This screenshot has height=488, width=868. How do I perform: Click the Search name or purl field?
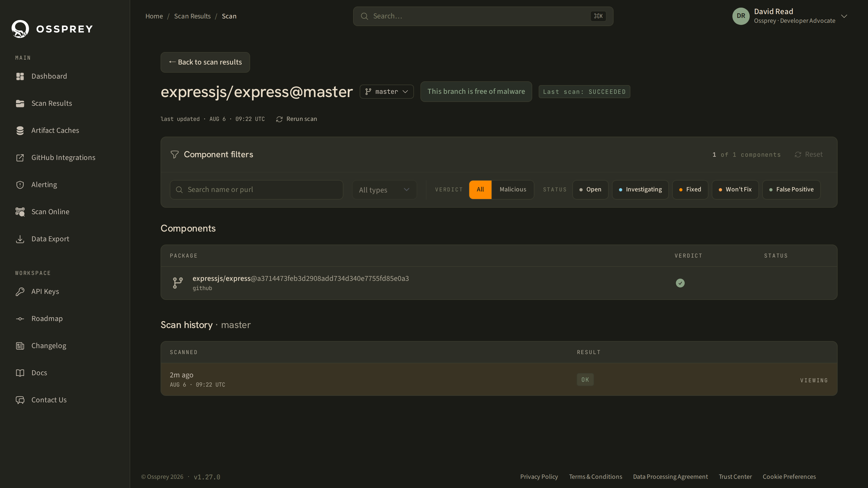pyautogui.click(x=256, y=190)
